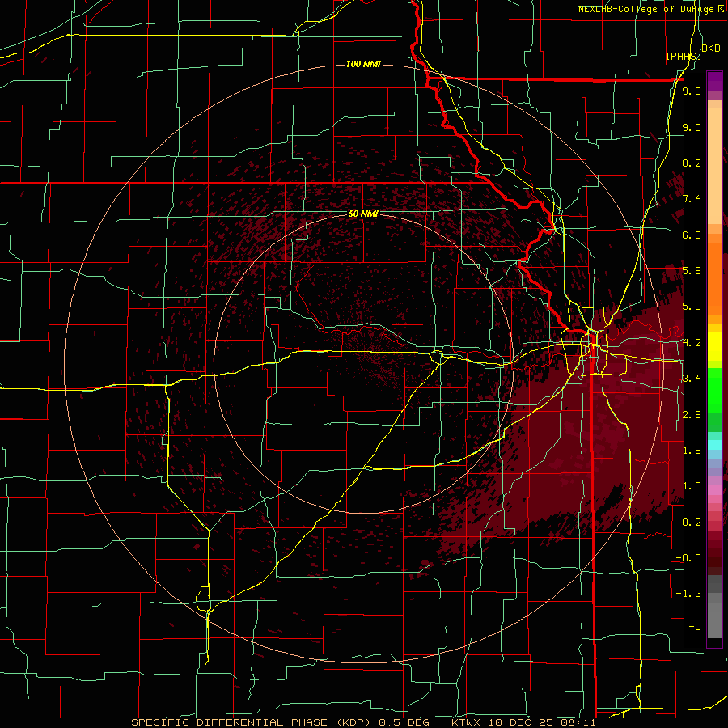This screenshot has height=728, width=728.
Task: Select the -1.3 value on the color scale
Action: click(688, 594)
